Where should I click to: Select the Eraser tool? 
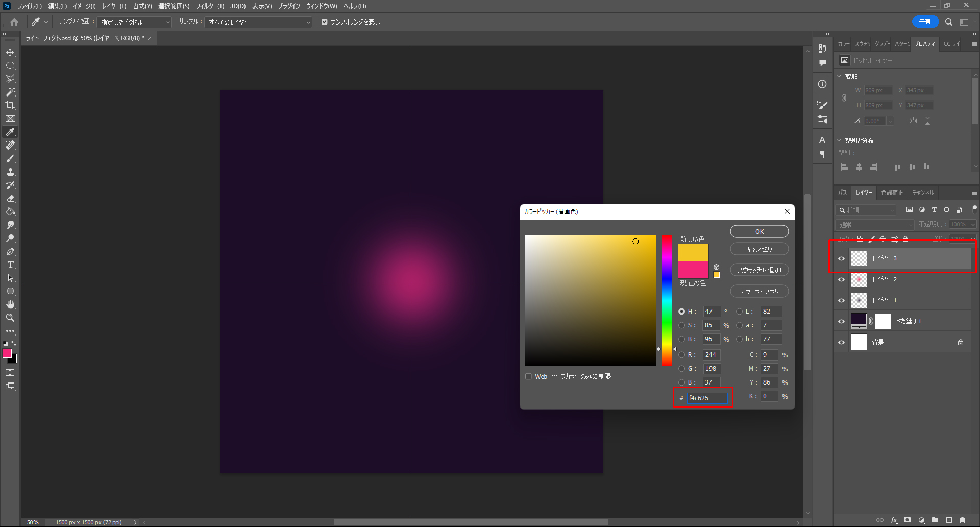point(10,199)
